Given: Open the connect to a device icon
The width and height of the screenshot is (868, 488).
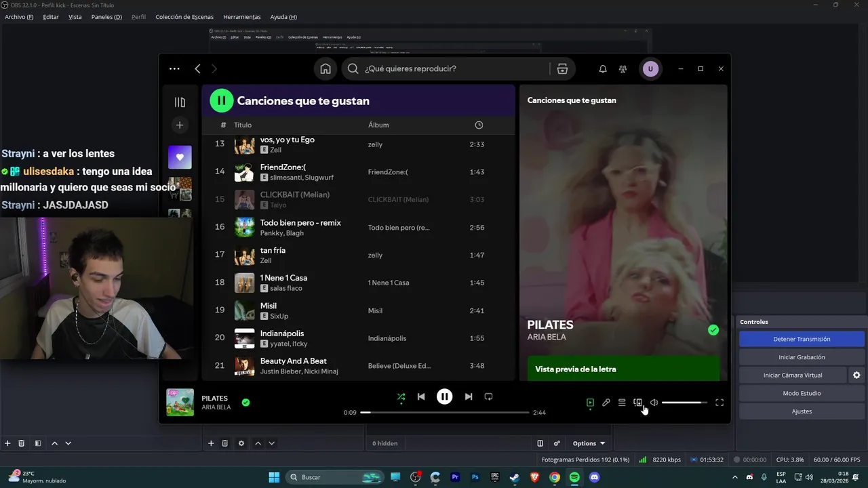Looking at the screenshot, I should pos(637,403).
